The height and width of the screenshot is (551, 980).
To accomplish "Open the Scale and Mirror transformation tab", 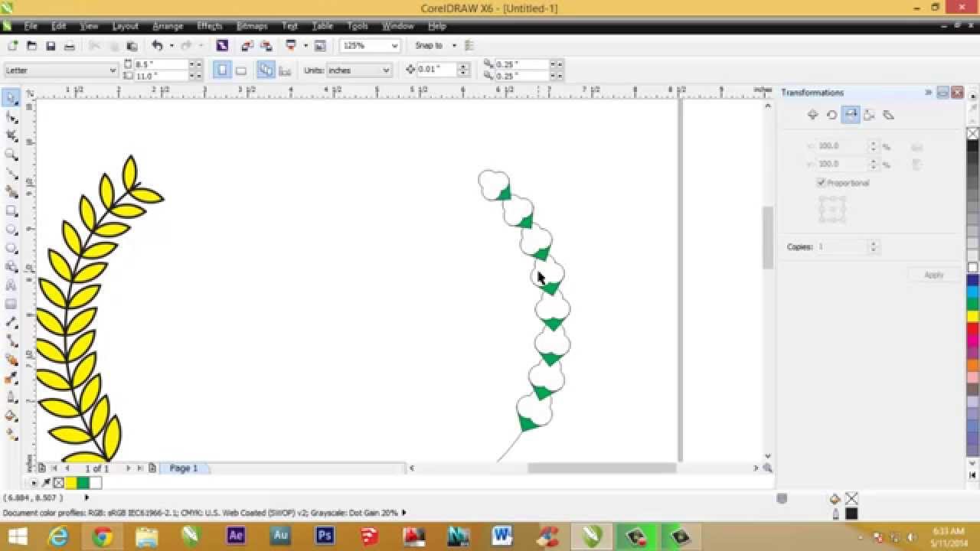I will coord(851,115).
